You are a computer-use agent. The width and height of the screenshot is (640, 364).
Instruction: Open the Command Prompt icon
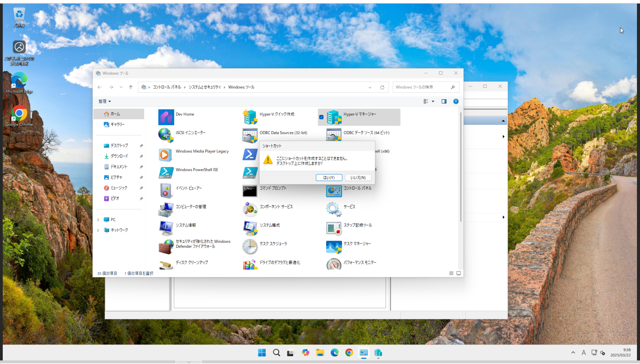tap(250, 191)
